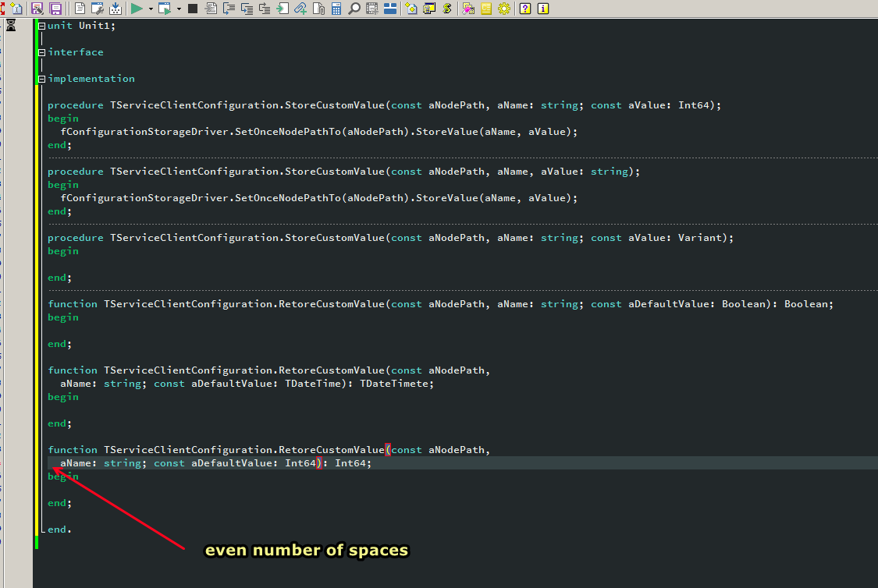Image resolution: width=878 pixels, height=588 pixels.
Task: Click the yellow gear settings icon
Action: coord(504,9)
